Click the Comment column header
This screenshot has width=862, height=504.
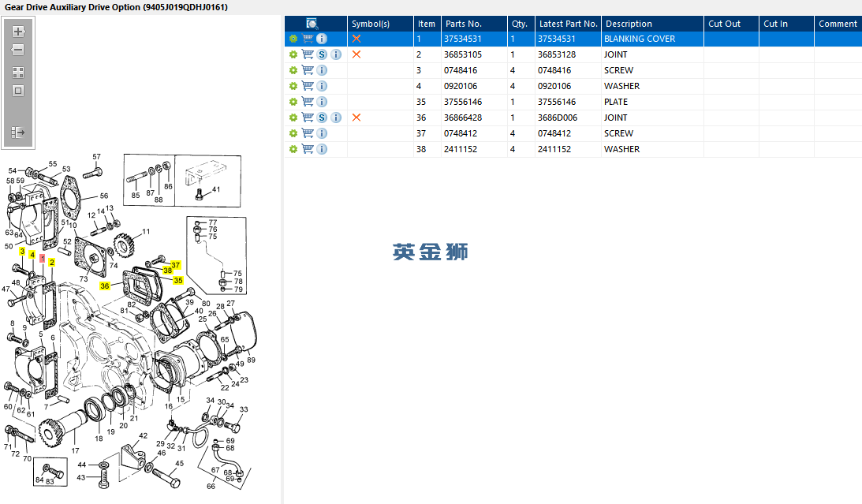click(x=838, y=24)
